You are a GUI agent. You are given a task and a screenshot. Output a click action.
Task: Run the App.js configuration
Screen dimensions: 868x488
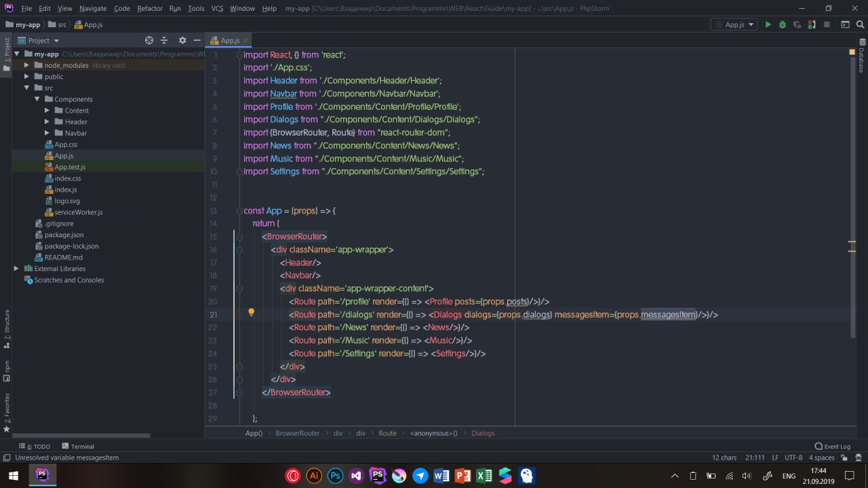(768, 24)
